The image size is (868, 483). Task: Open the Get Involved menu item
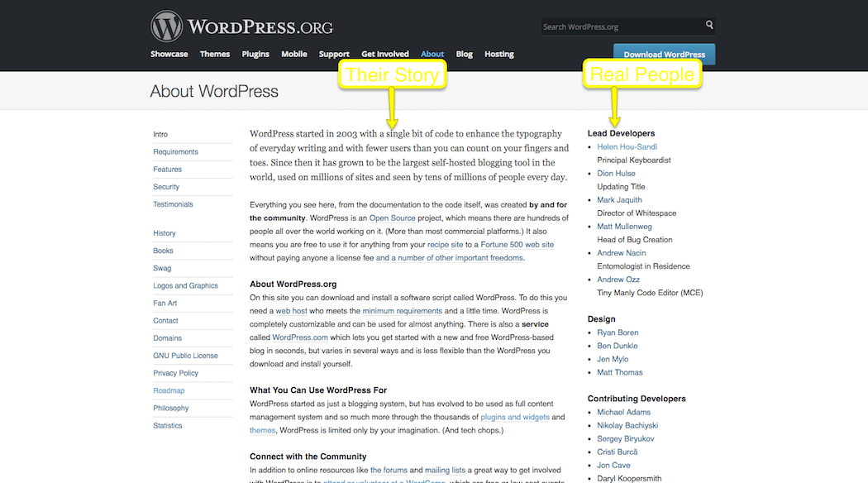pyautogui.click(x=385, y=55)
